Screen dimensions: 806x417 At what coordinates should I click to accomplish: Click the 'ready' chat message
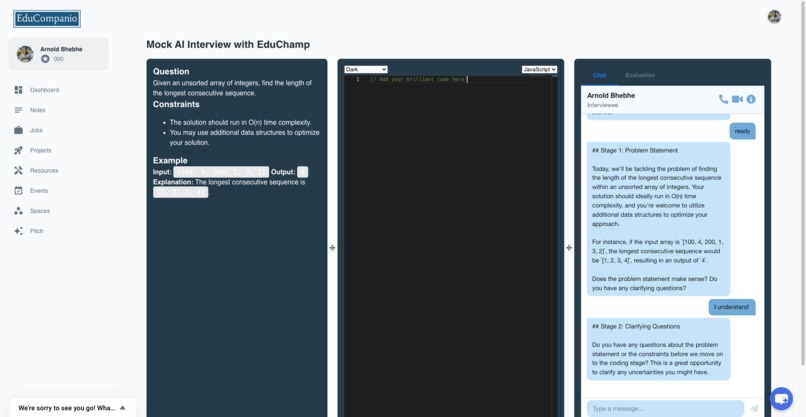point(742,131)
